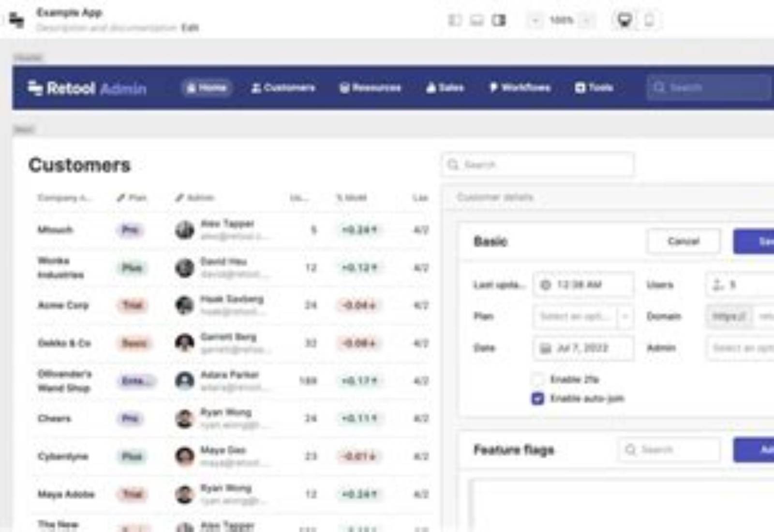
Task: Switch to desktop preview mode
Action: 625,20
